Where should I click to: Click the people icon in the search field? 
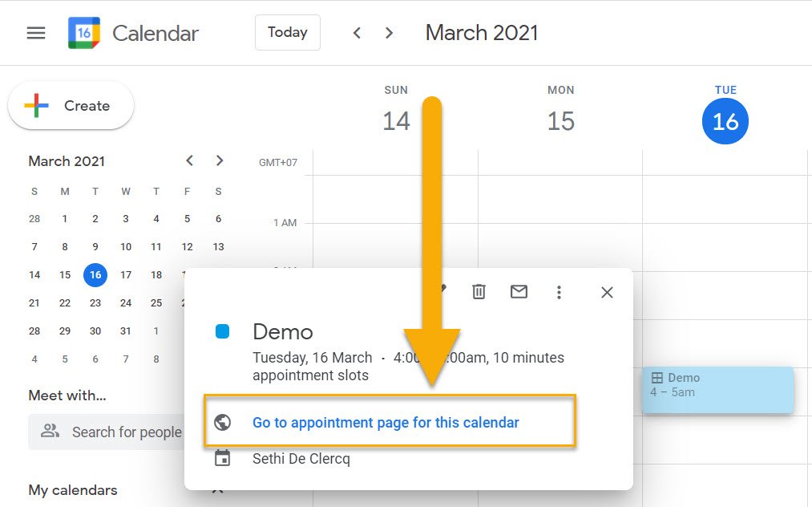pos(50,432)
